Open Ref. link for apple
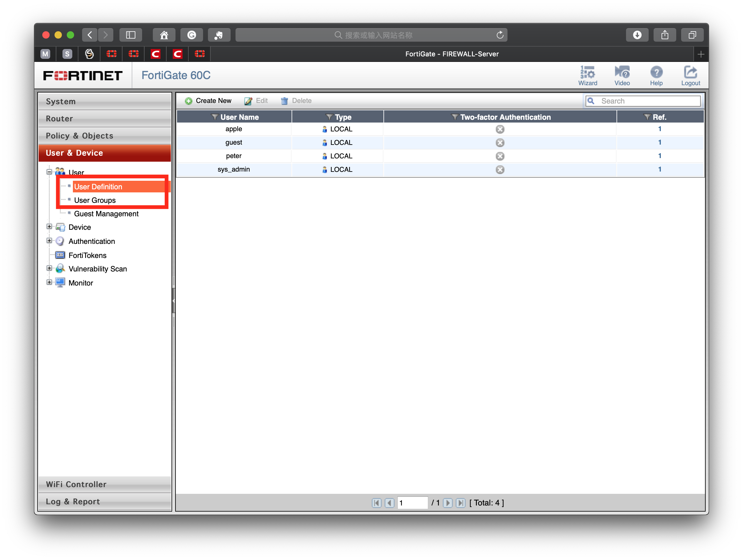Screen dimensions: 743x560 pyautogui.click(x=659, y=129)
